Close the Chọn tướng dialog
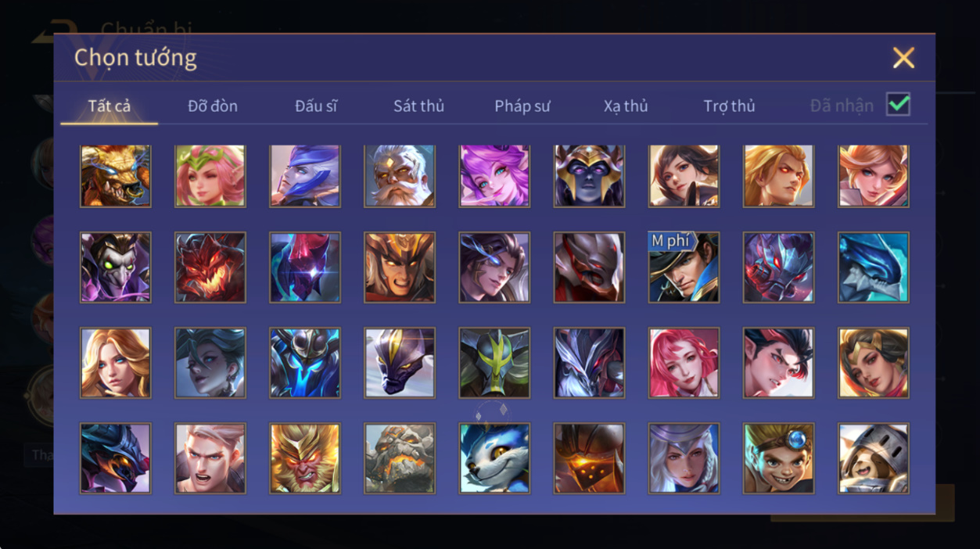980x549 pixels. 903,58
